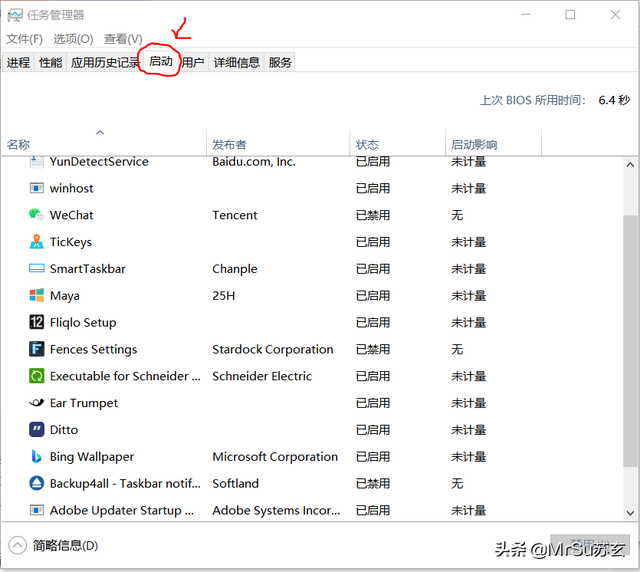Switch to the 性能 tab
The width and height of the screenshot is (640, 572).
coord(51,62)
